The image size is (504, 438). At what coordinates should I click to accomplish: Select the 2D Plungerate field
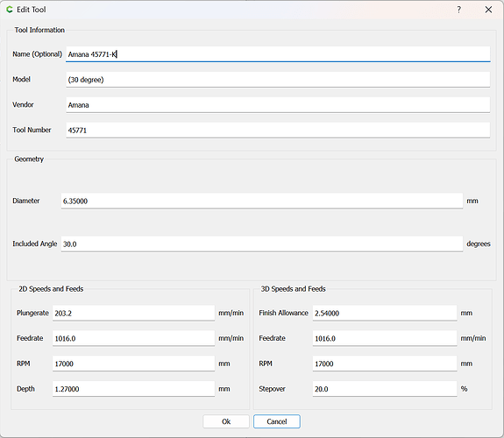[134, 313]
